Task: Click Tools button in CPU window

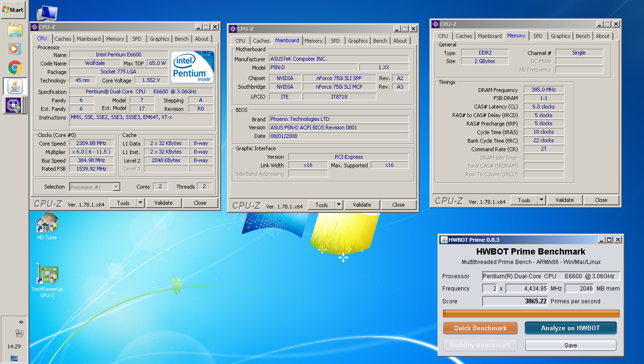Action: [x=123, y=203]
